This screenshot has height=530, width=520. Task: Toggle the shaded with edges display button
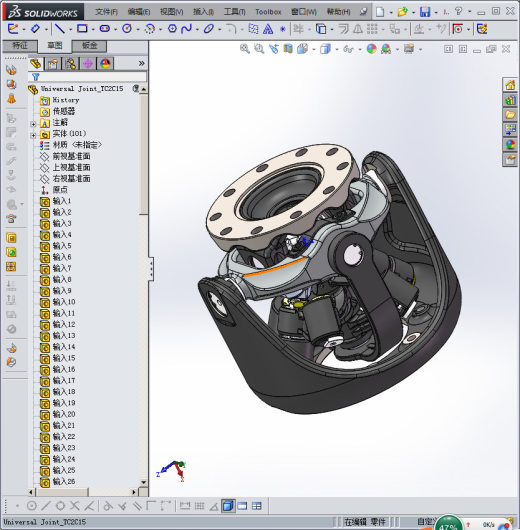pyautogui.click(x=228, y=506)
